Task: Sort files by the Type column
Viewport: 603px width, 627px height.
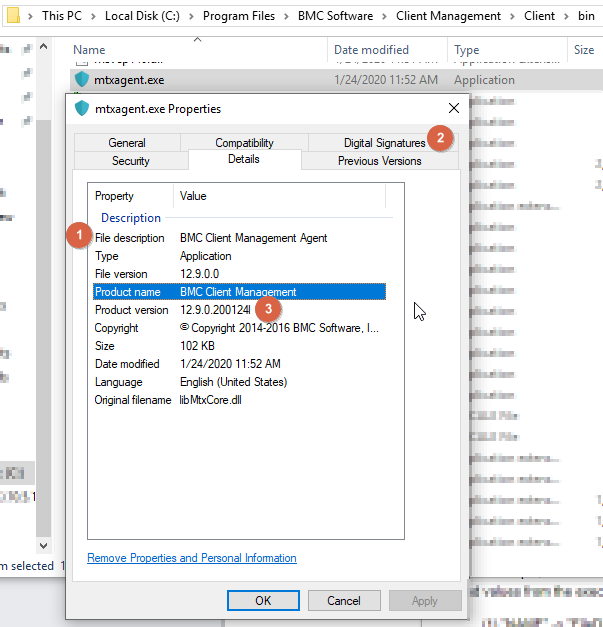Action: coord(507,50)
